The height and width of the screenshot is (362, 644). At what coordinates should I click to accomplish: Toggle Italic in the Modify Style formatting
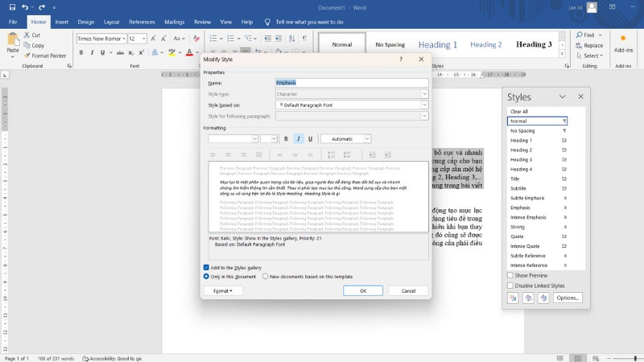coord(298,139)
